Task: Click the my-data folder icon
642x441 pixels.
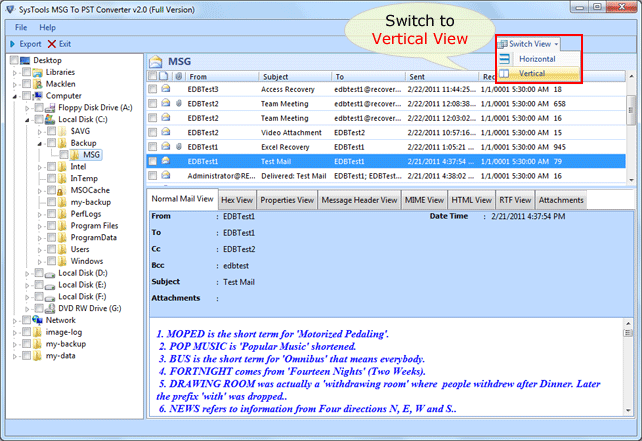Action: coord(38,356)
